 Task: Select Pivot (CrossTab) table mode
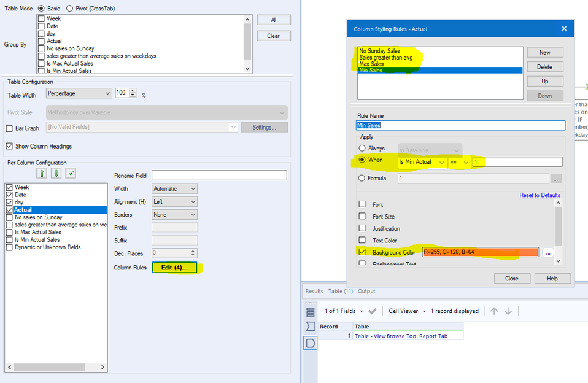coord(69,8)
